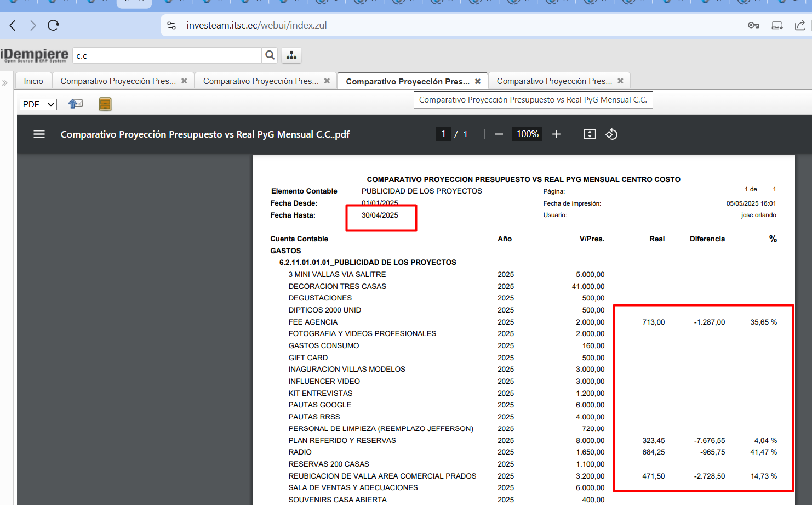The height and width of the screenshot is (505, 812).
Task: Zoom out the PDF with minus
Action: [x=499, y=134]
